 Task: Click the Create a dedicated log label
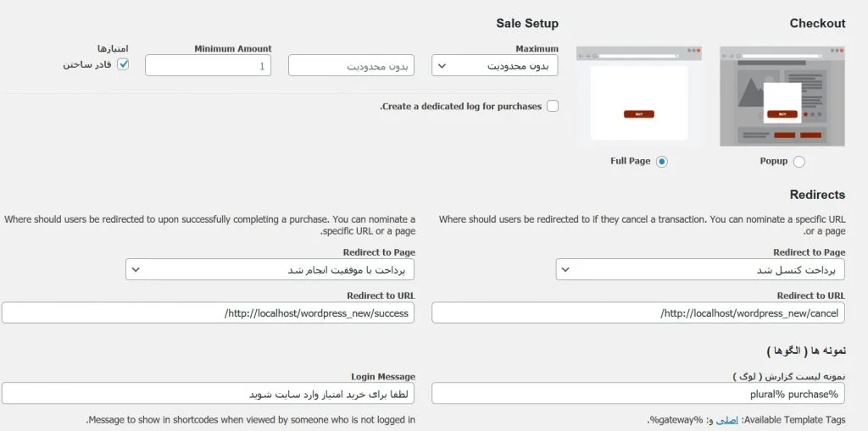point(460,106)
